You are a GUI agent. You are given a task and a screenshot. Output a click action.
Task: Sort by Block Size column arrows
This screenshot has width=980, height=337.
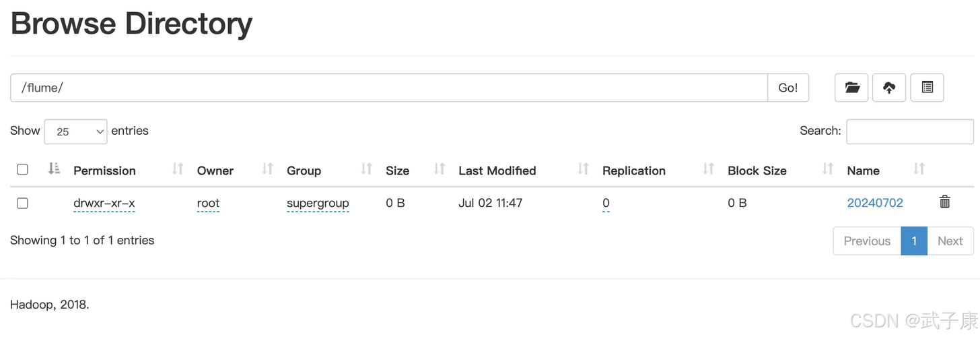click(828, 169)
